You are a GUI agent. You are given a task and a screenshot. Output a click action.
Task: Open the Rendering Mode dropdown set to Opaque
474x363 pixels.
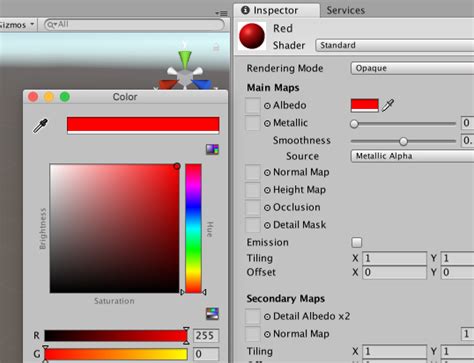click(412, 68)
